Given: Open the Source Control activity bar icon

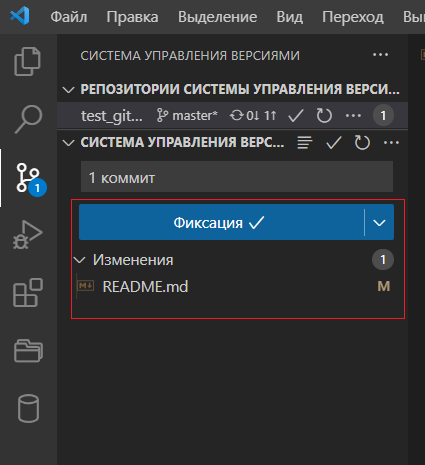Looking at the screenshot, I should pyautogui.click(x=28, y=178).
